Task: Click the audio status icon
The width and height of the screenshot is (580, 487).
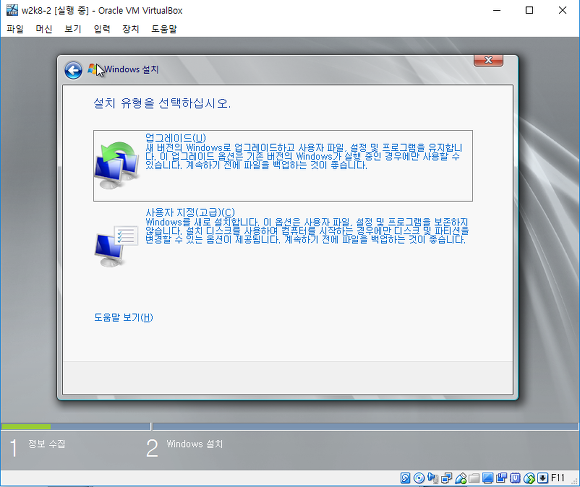Action: pyautogui.click(x=432, y=478)
